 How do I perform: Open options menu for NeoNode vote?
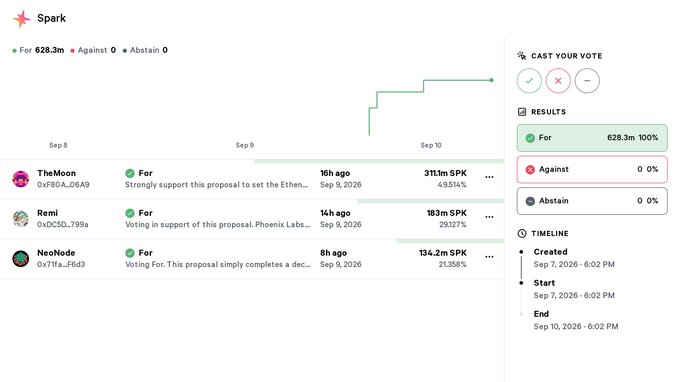click(x=489, y=257)
